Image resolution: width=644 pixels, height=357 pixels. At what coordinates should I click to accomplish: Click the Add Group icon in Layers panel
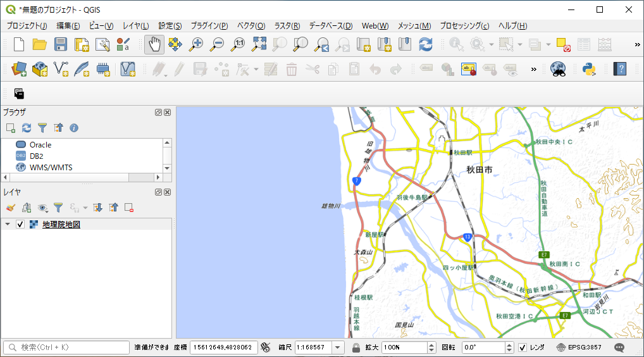pos(27,208)
